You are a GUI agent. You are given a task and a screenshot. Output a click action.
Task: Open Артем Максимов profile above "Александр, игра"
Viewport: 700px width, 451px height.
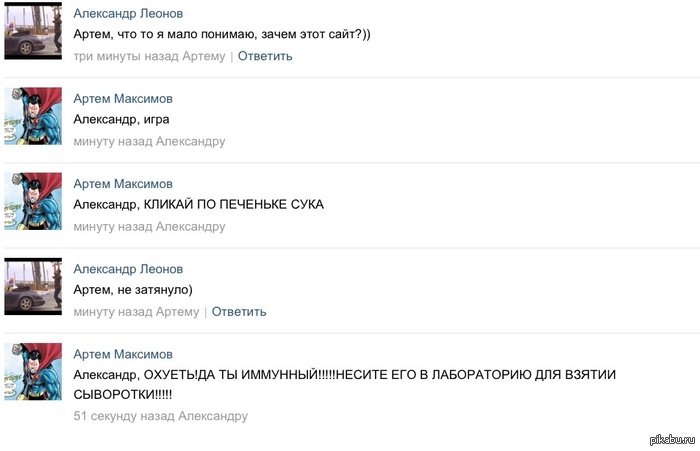[x=123, y=99]
